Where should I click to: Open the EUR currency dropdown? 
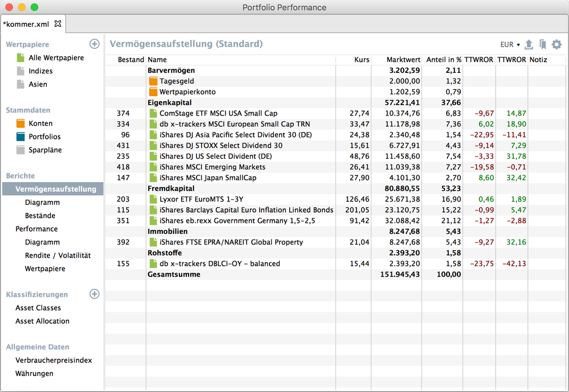pyautogui.click(x=510, y=44)
